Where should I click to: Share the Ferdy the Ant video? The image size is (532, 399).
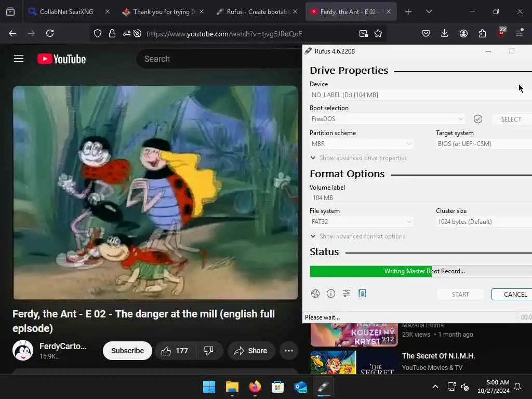pyautogui.click(x=251, y=351)
